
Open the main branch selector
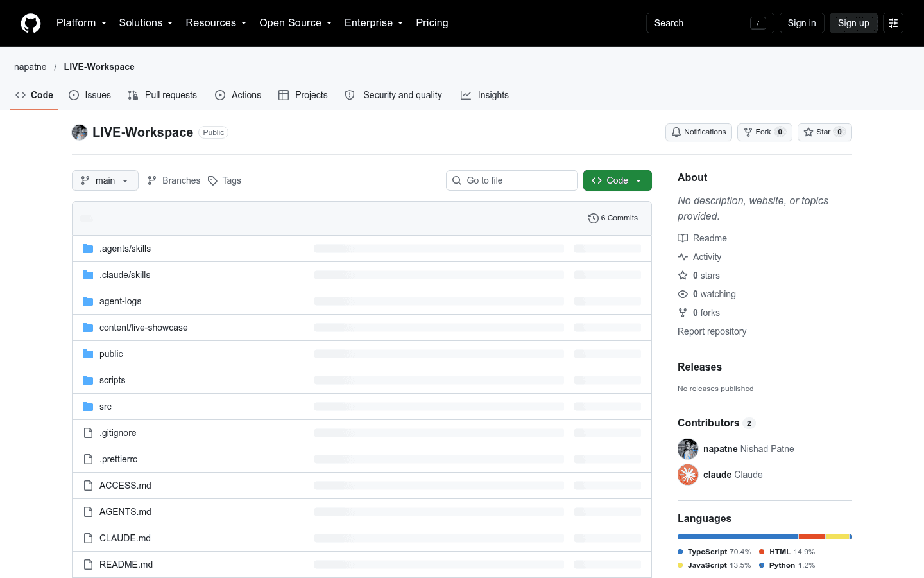pos(105,180)
